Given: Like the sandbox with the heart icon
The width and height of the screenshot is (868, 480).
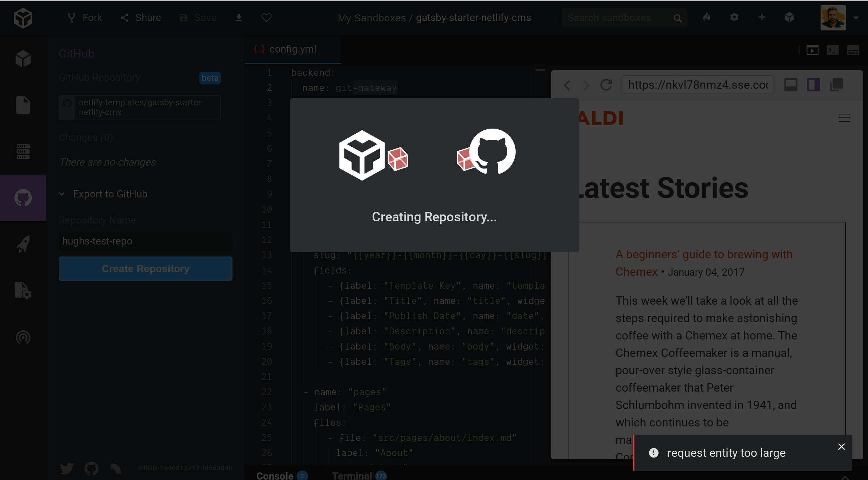Looking at the screenshot, I should tap(267, 18).
